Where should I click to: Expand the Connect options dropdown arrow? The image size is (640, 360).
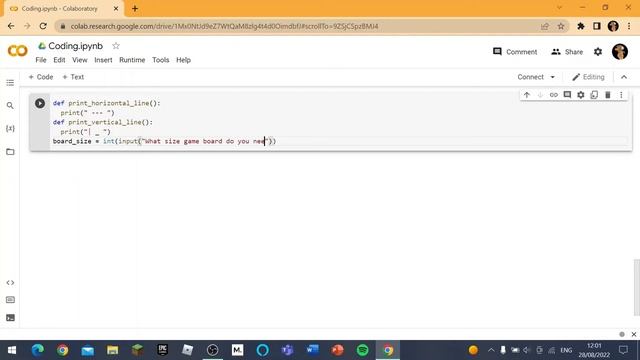tap(553, 77)
